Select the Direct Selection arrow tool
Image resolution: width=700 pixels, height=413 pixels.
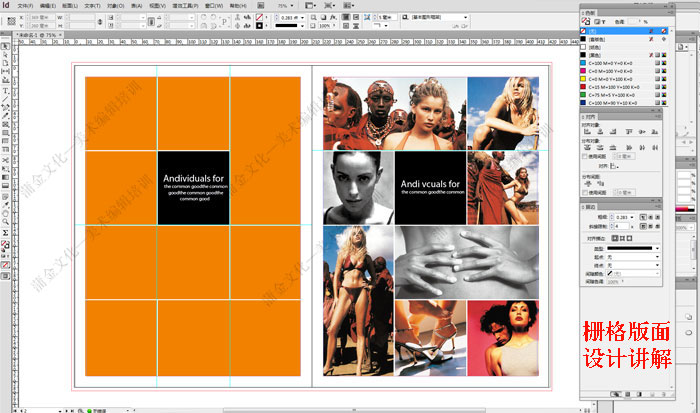pos(5,55)
